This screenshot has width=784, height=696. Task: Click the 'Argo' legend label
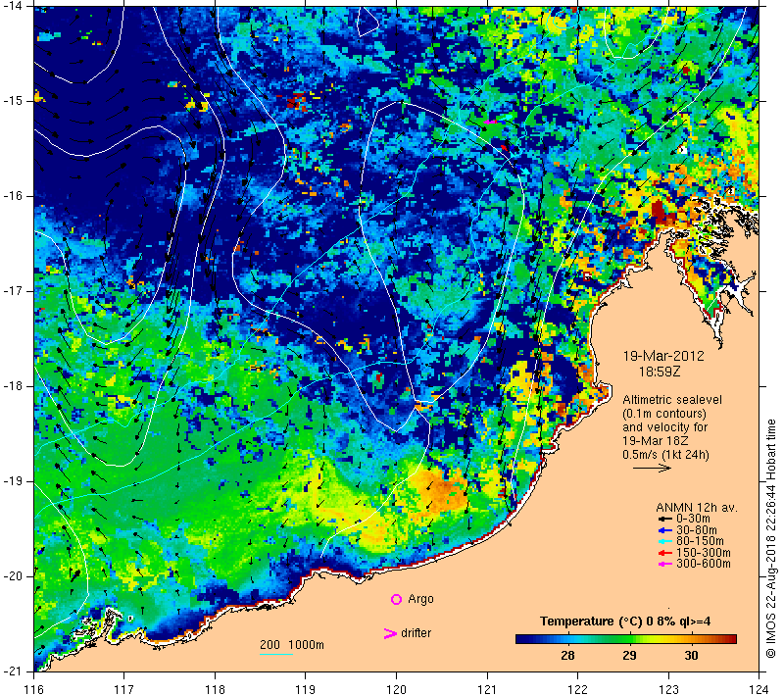[x=420, y=599]
